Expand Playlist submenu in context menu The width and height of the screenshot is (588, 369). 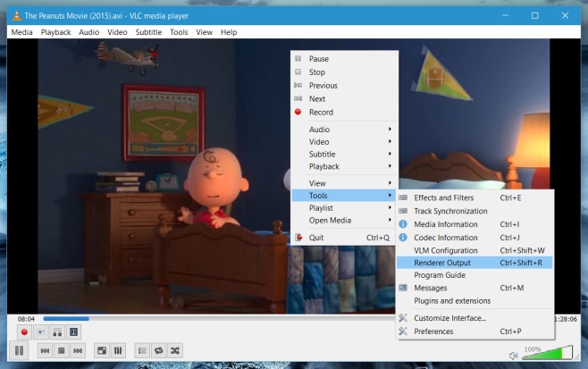point(344,208)
